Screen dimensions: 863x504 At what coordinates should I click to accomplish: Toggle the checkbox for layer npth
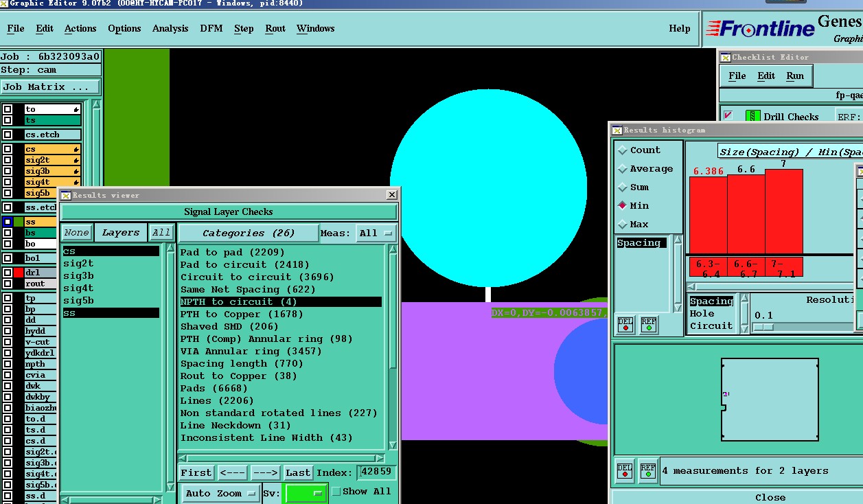8,364
